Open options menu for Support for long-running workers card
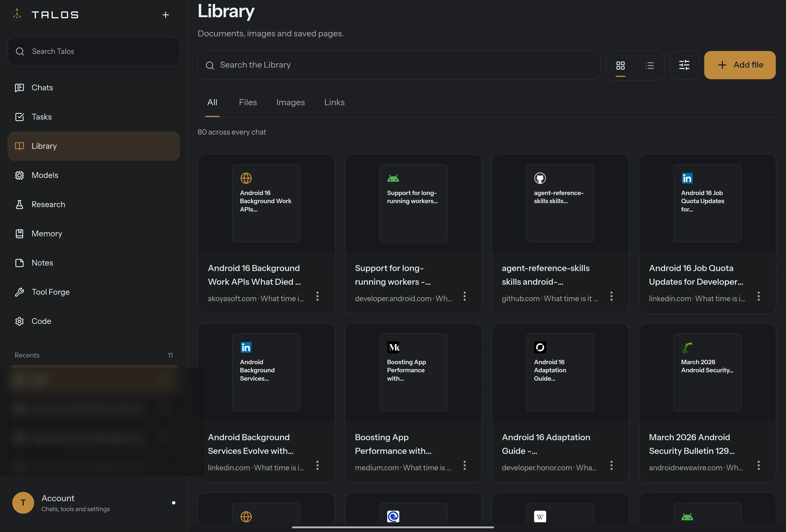The height and width of the screenshot is (532, 786). [x=464, y=296]
